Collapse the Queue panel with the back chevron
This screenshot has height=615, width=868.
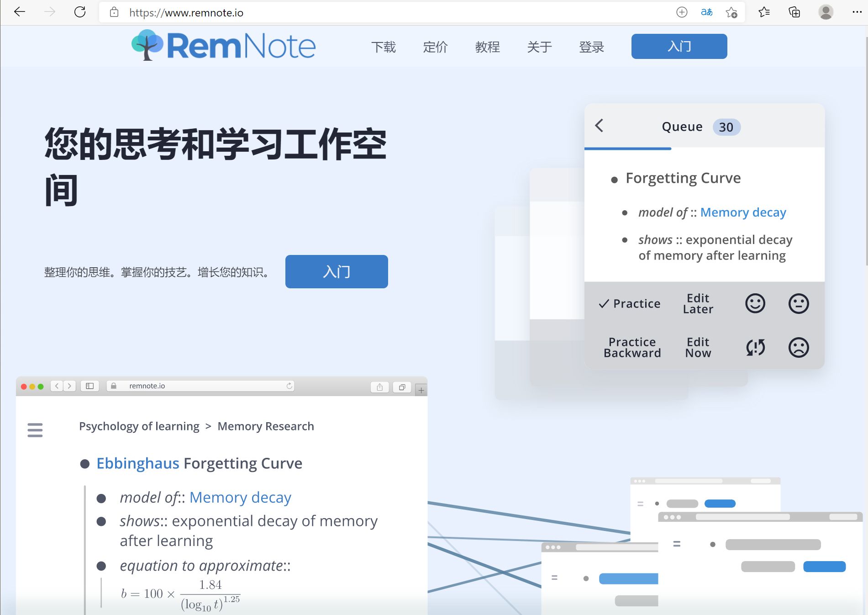599,127
